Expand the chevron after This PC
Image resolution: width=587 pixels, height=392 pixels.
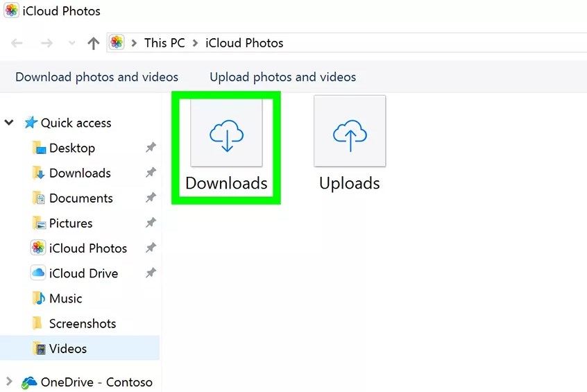(x=195, y=43)
